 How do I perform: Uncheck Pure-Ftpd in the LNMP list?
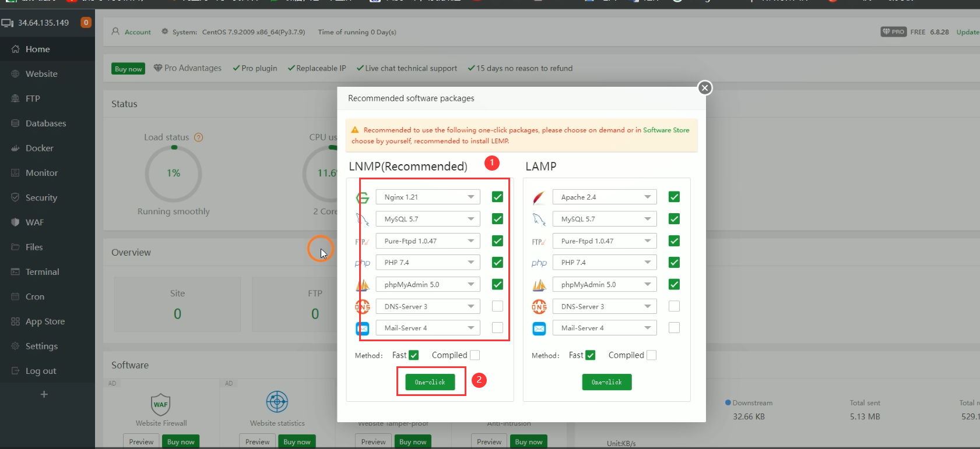point(497,241)
